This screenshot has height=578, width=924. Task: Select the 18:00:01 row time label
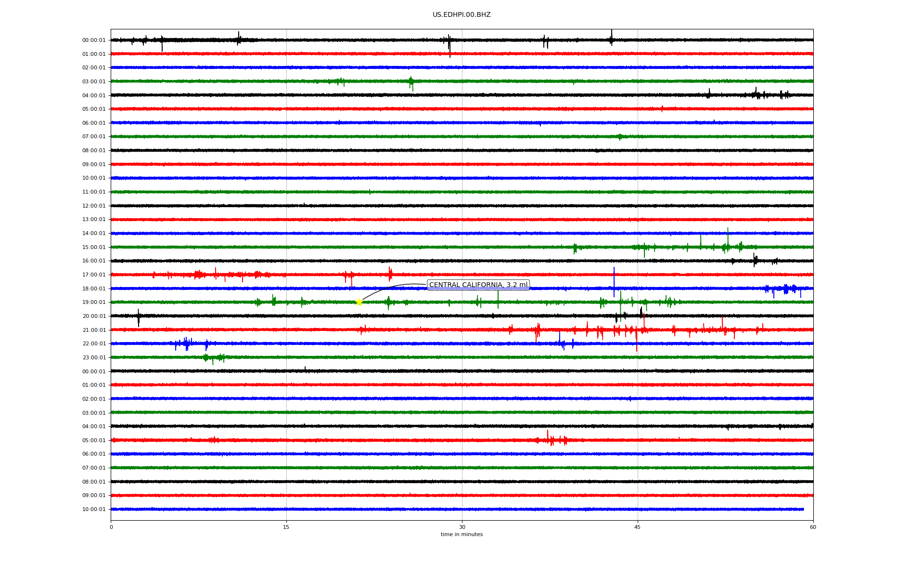(94, 289)
